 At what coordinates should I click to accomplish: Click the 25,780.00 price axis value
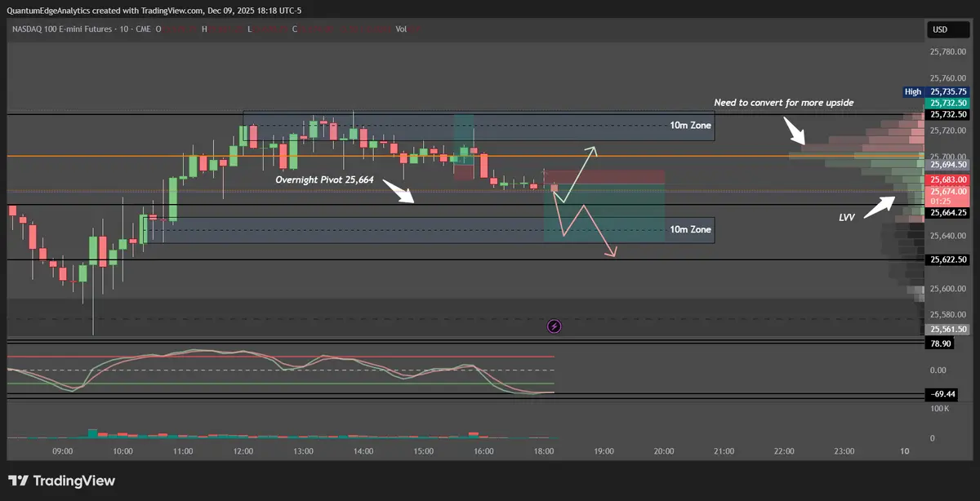pyautogui.click(x=948, y=51)
